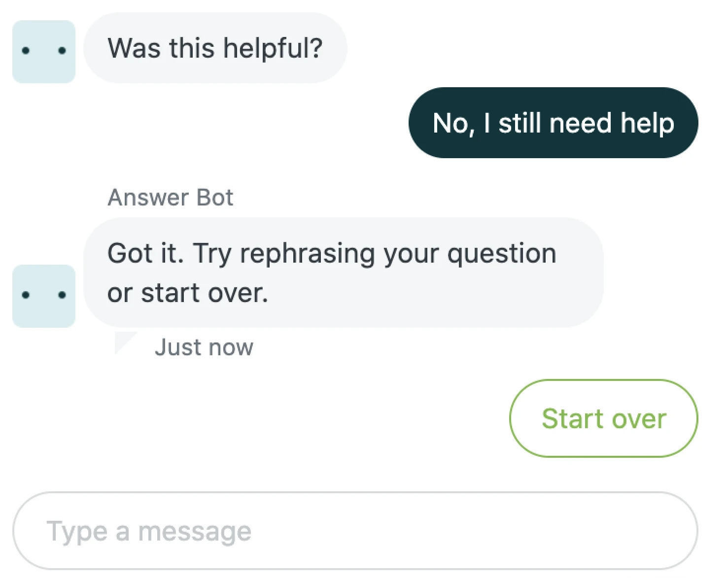The height and width of the screenshot is (578, 728).
Task: Click inside the green-outlined Start over pill
Action: 603,418
